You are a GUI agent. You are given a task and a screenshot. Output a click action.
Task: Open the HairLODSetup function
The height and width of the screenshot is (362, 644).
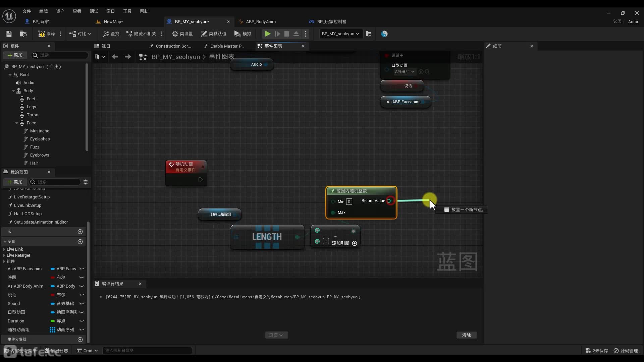28,214
